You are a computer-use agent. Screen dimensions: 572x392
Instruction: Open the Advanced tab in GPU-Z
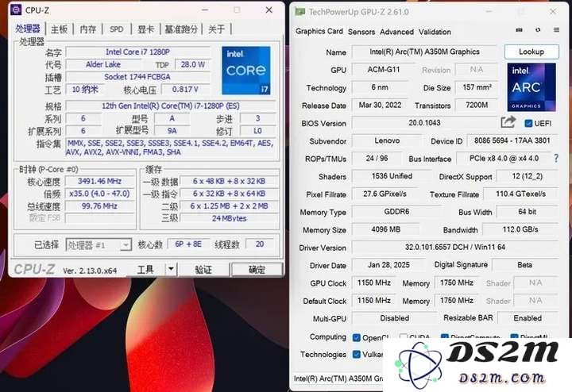(396, 32)
